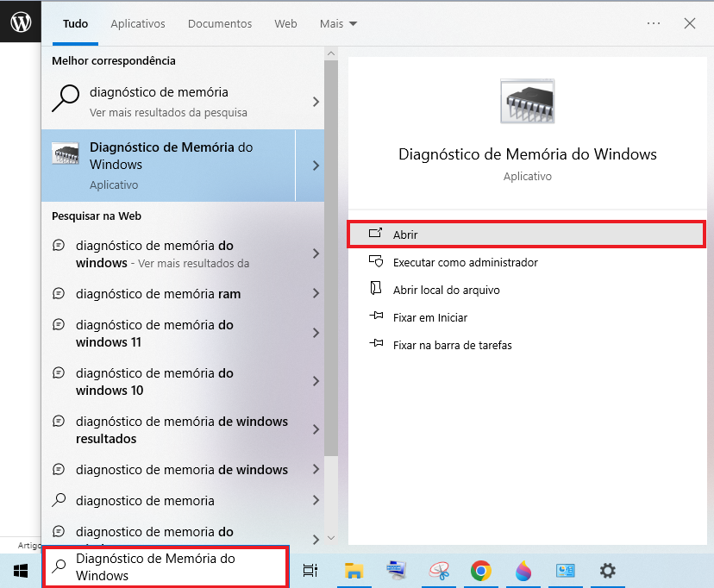Open the computer monitor app in taskbar

(396, 570)
